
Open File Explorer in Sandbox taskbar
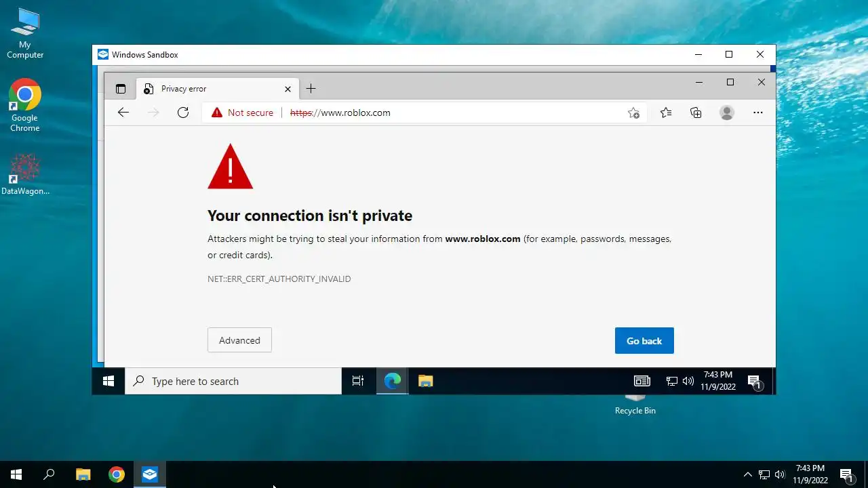425,381
